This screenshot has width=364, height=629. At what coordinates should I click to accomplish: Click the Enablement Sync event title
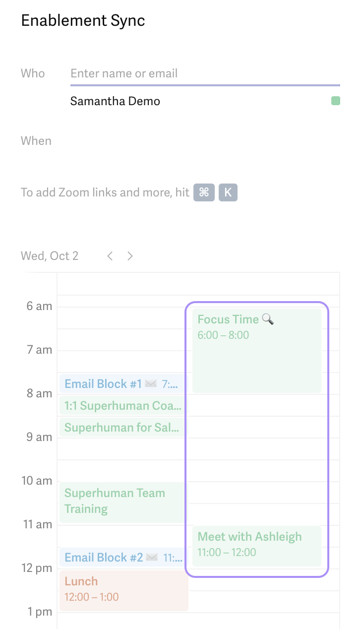tap(83, 21)
